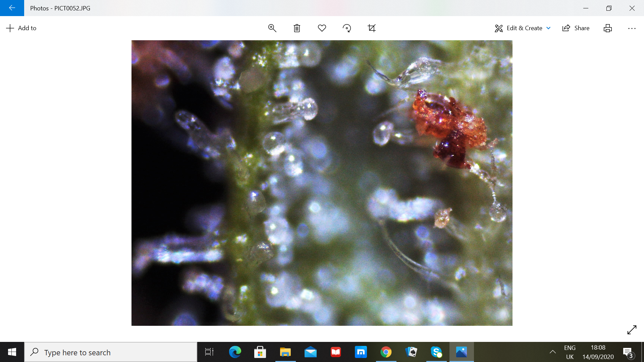Close the Photos window
The width and height of the screenshot is (644, 362).
click(x=632, y=8)
